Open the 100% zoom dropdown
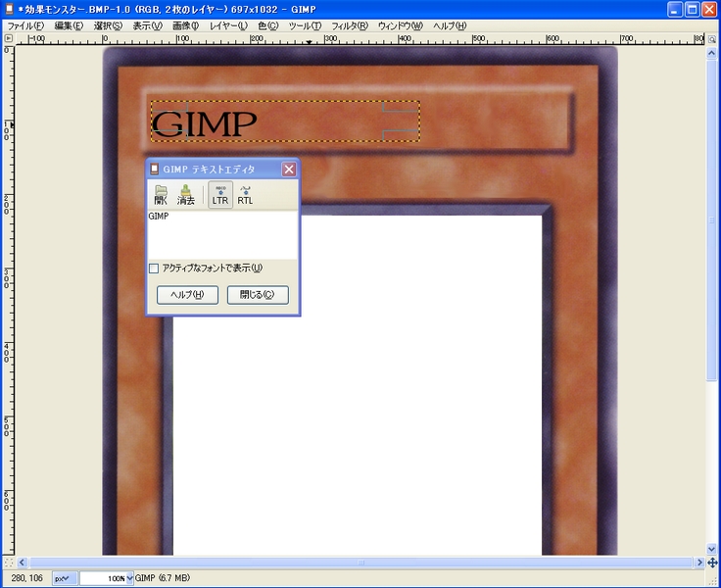 (x=129, y=578)
